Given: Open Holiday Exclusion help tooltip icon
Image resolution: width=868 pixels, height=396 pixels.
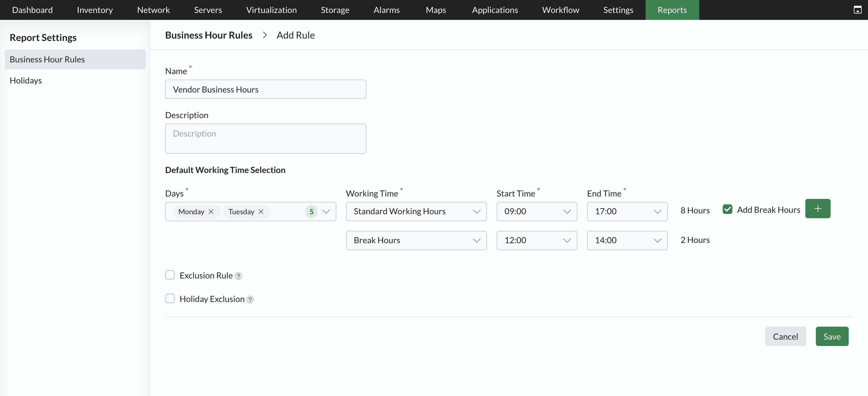Looking at the screenshot, I should [250, 300].
